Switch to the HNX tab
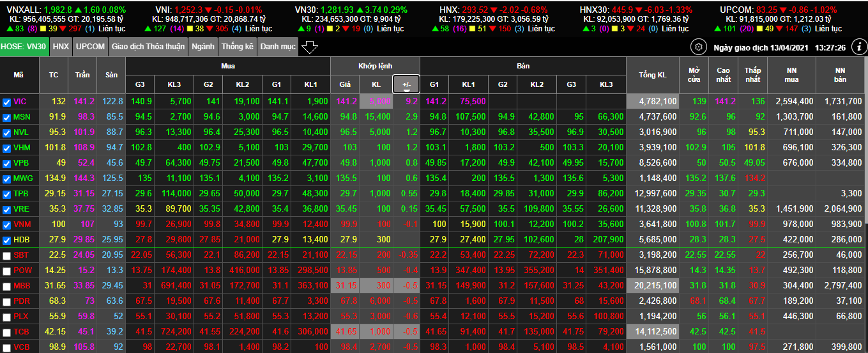This screenshot has height=353, width=868. [x=61, y=47]
